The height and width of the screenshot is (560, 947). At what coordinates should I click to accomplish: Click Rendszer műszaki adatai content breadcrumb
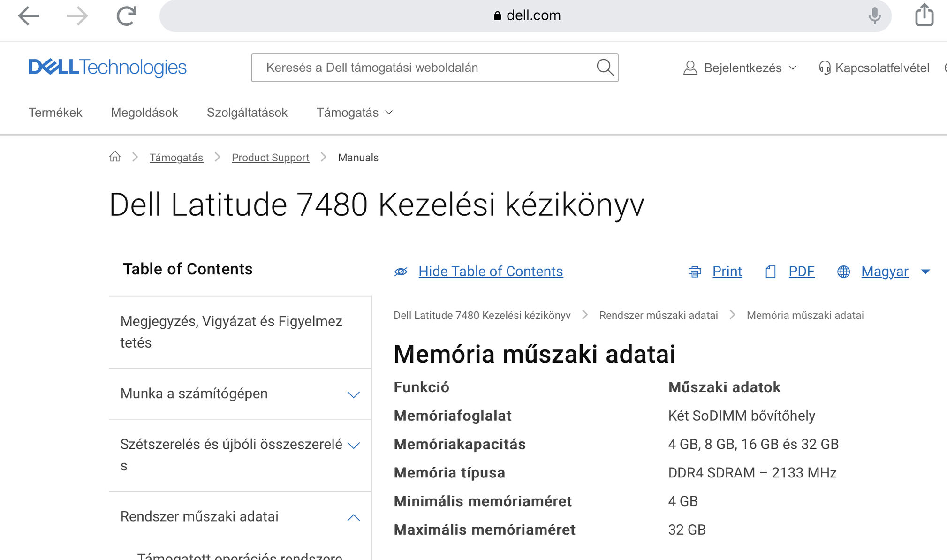click(x=659, y=315)
